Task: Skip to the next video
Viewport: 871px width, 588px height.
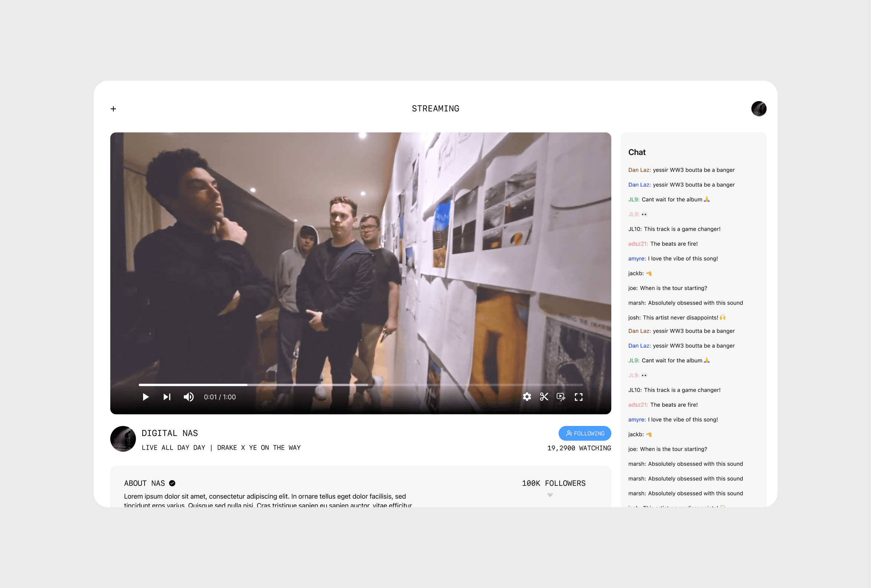Action: 167,397
